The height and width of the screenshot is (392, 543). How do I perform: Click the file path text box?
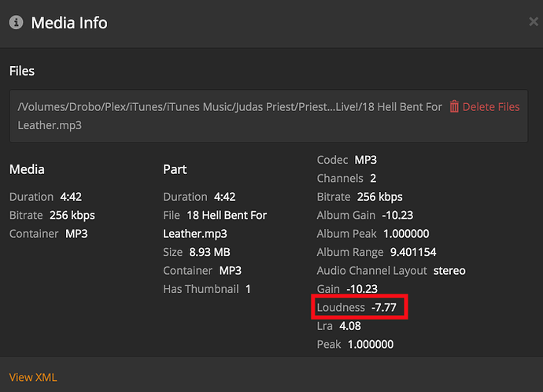[268, 116]
